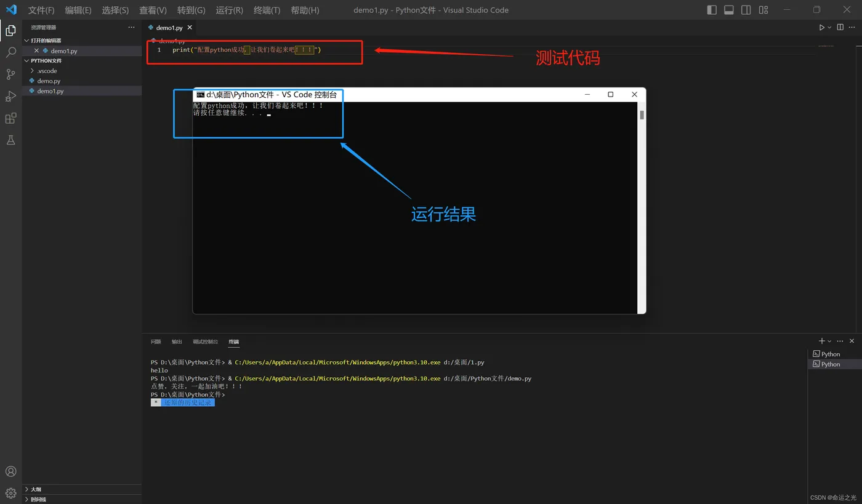862x504 pixels.
Task: Open the Extensions view
Action: pos(10,118)
